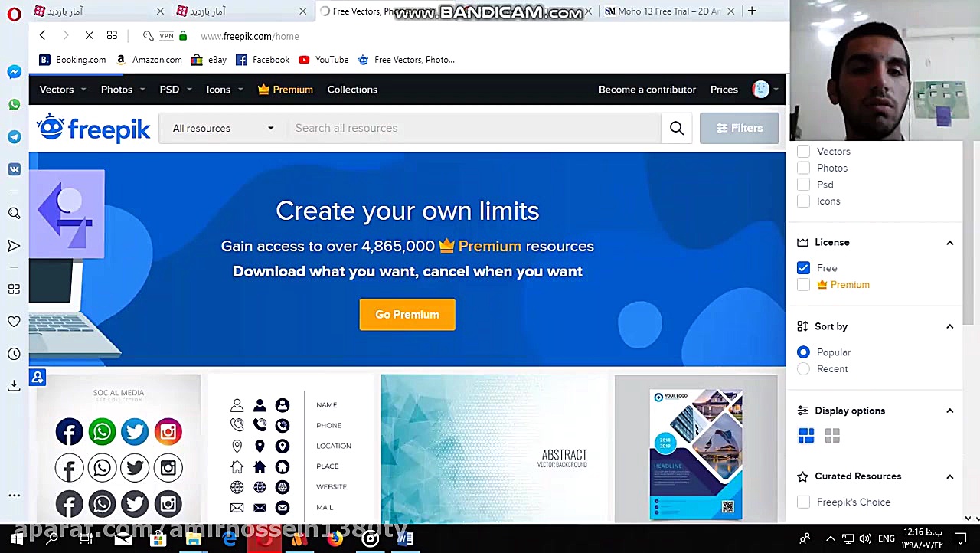Open the Collections navigation item
The height and width of the screenshot is (553, 980).
click(352, 90)
